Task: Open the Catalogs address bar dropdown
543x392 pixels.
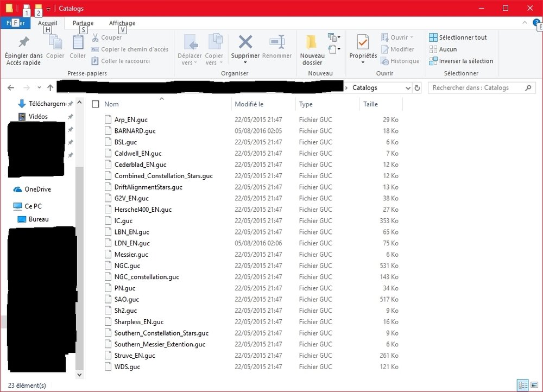Action: (x=409, y=87)
